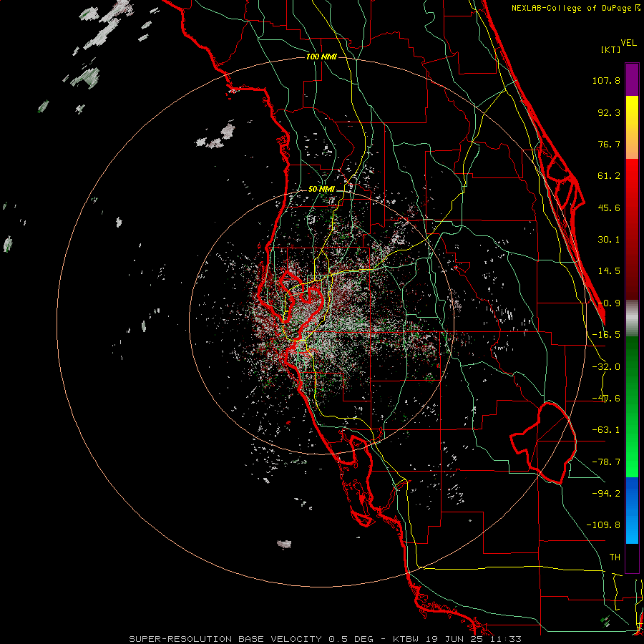This screenshot has height=644, width=644.
Task: Click the 107.8 scale value
Action: point(606,80)
